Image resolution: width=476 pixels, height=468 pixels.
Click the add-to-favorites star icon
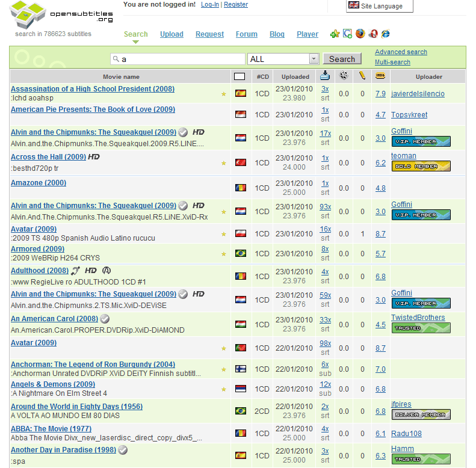[x=335, y=34]
